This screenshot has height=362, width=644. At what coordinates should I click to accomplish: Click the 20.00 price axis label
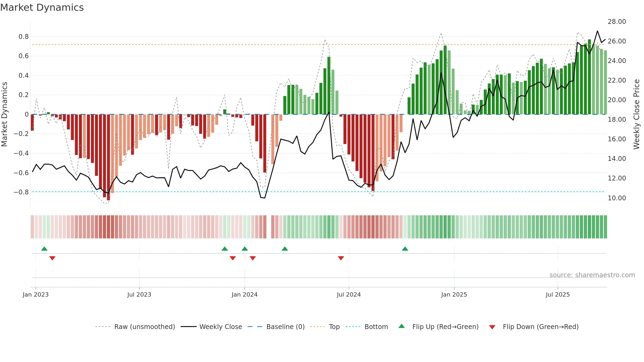pos(617,100)
